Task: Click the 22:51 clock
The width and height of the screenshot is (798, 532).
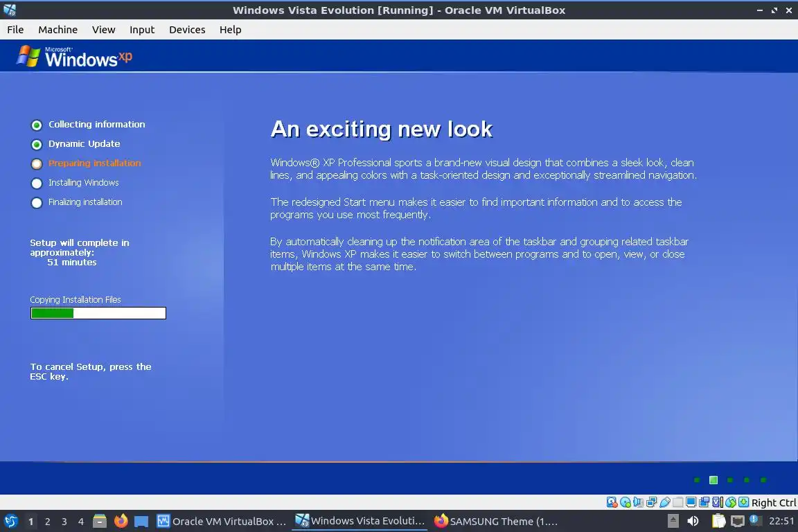Action: pos(781,521)
